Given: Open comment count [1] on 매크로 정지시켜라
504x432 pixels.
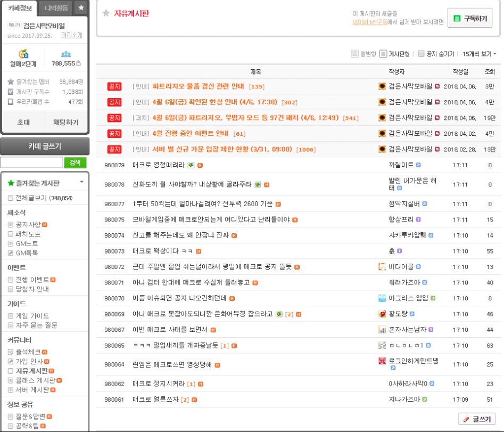Looking at the screenshot, I should pyautogui.click(x=191, y=384).
